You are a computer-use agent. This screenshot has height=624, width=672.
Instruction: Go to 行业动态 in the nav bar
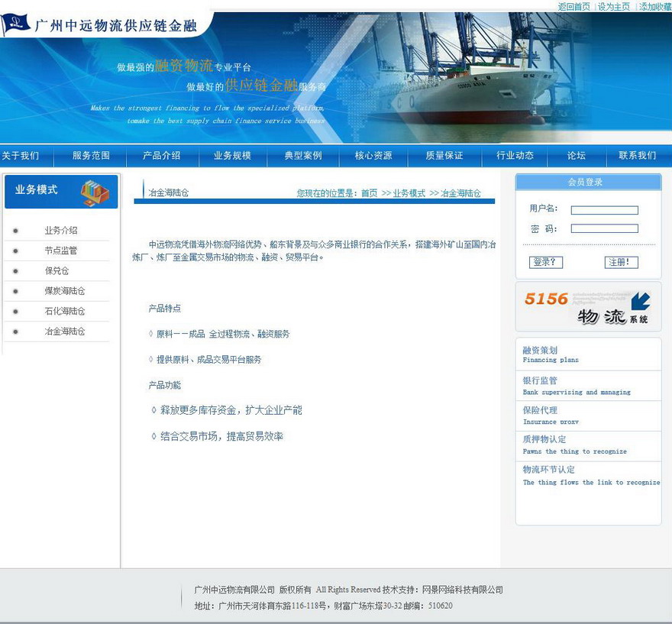515,156
